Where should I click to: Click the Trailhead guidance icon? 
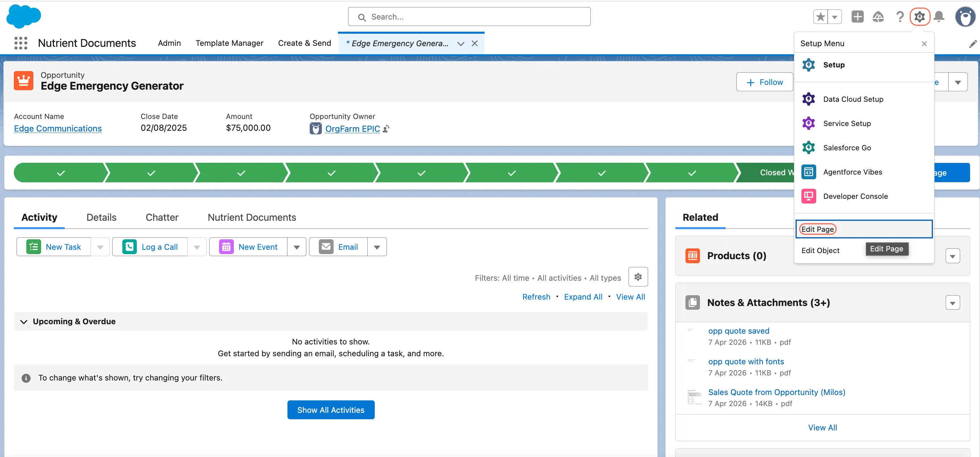878,17
